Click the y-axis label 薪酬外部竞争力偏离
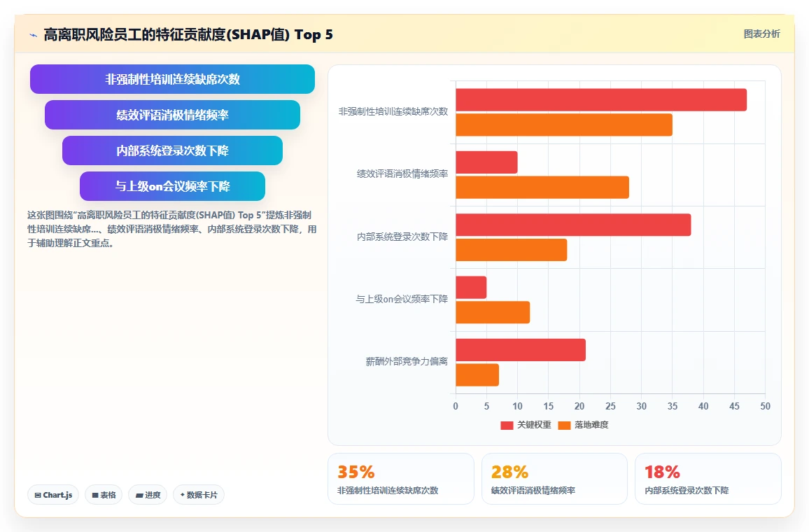This screenshot has height=532, width=809. pyautogui.click(x=407, y=362)
